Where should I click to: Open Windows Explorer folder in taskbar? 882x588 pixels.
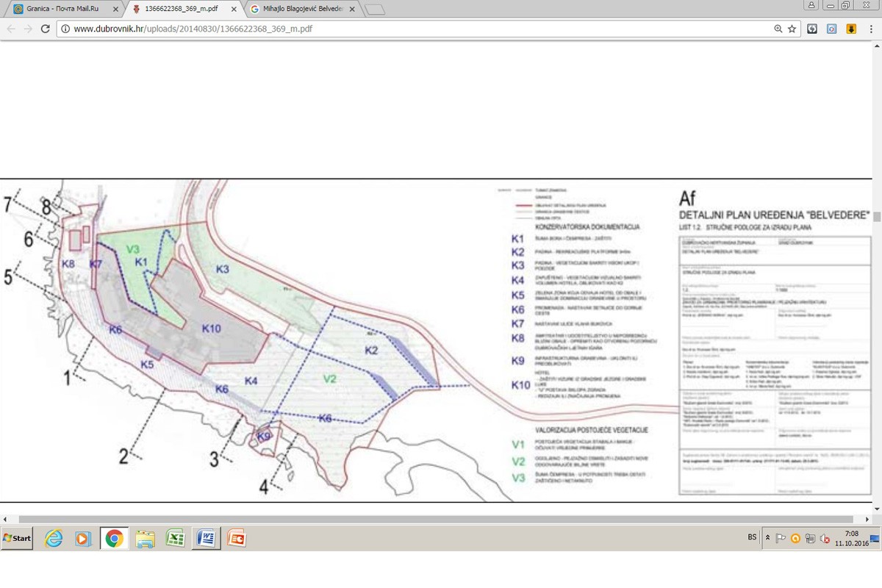(x=145, y=538)
